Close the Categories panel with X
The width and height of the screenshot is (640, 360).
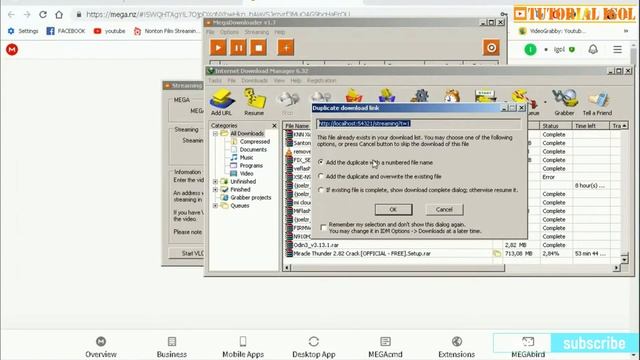click(x=274, y=126)
